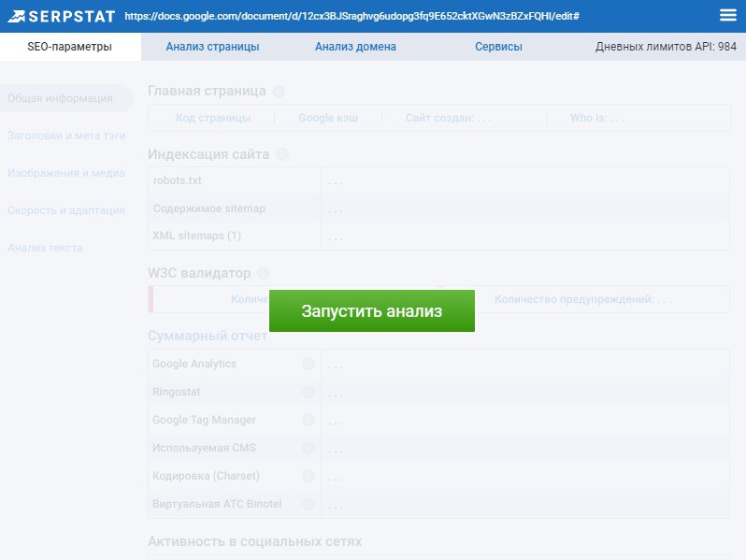Image resolution: width=746 pixels, height=560 pixels.
Task: Click Содержимое sitemap row label
Action: pyautogui.click(x=209, y=208)
